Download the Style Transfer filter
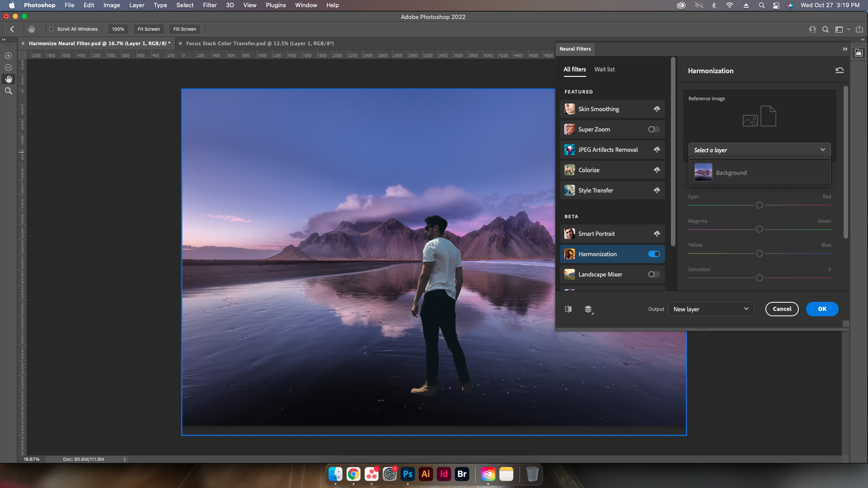The image size is (868, 488). point(656,190)
